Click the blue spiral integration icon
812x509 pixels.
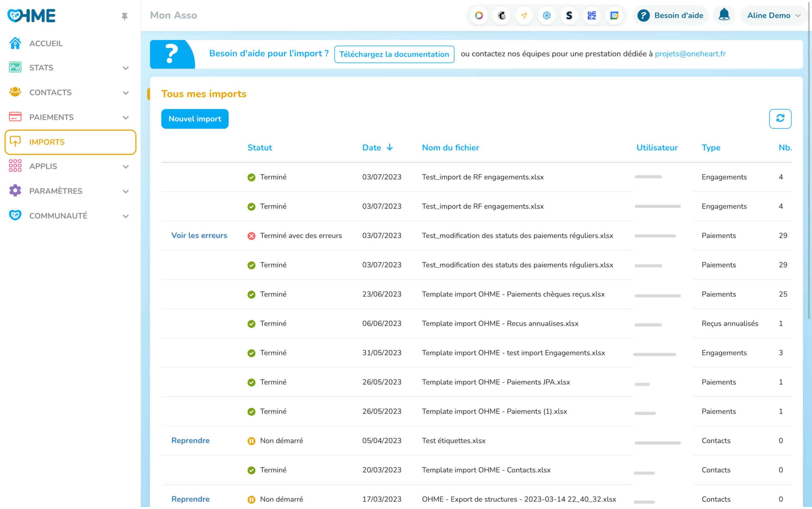(x=546, y=16)
